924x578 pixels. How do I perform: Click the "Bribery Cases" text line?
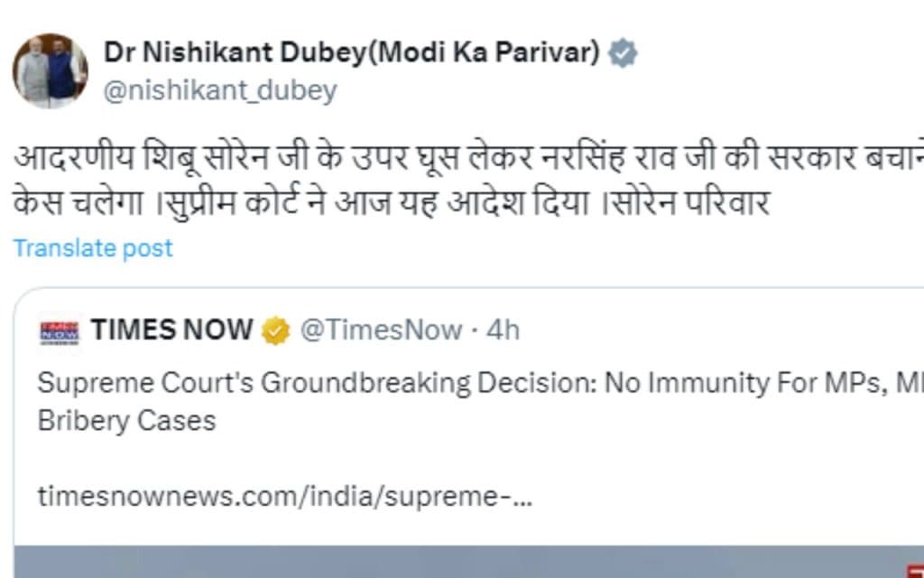point(126,421)
